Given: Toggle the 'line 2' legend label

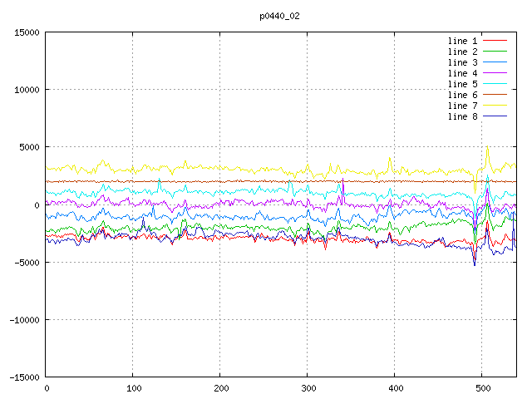Looking at the screenshot, I should pos(462,52).
